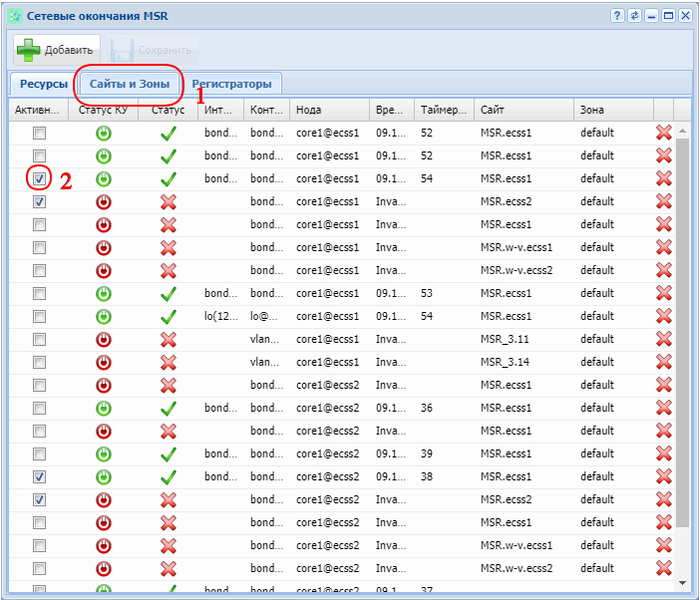The image size is (700, 600).
Task: Click the Нода column header
Action: tap(329, 110)
